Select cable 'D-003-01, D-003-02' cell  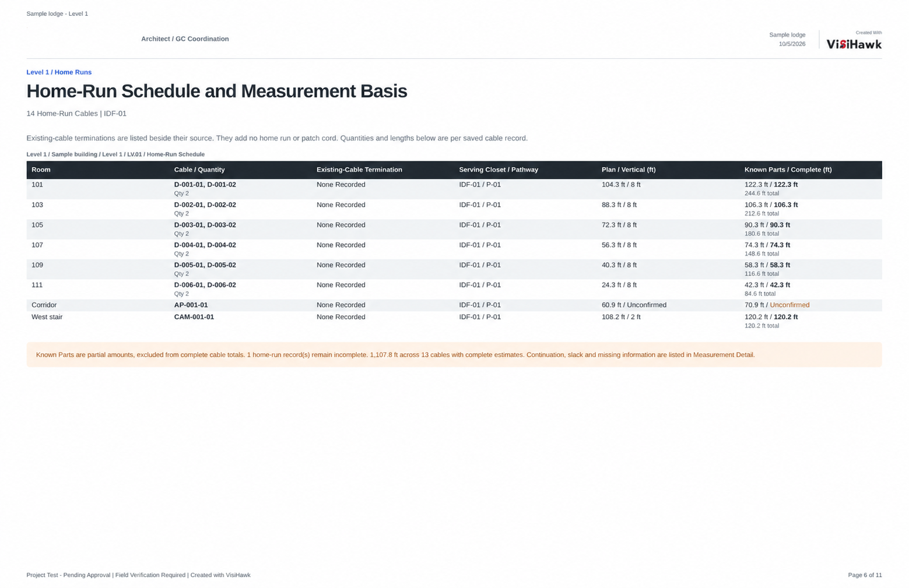click(205, 225)
